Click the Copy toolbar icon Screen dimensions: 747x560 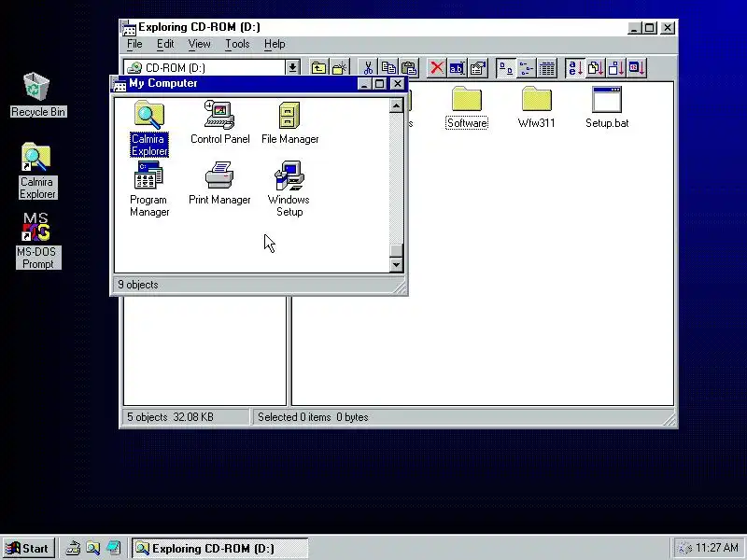point(388,68)
